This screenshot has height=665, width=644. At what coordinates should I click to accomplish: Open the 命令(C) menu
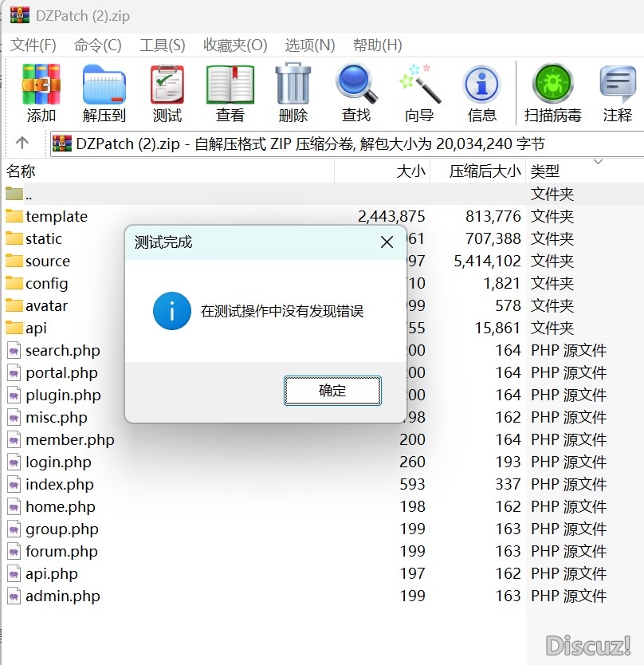click(97, 45)
